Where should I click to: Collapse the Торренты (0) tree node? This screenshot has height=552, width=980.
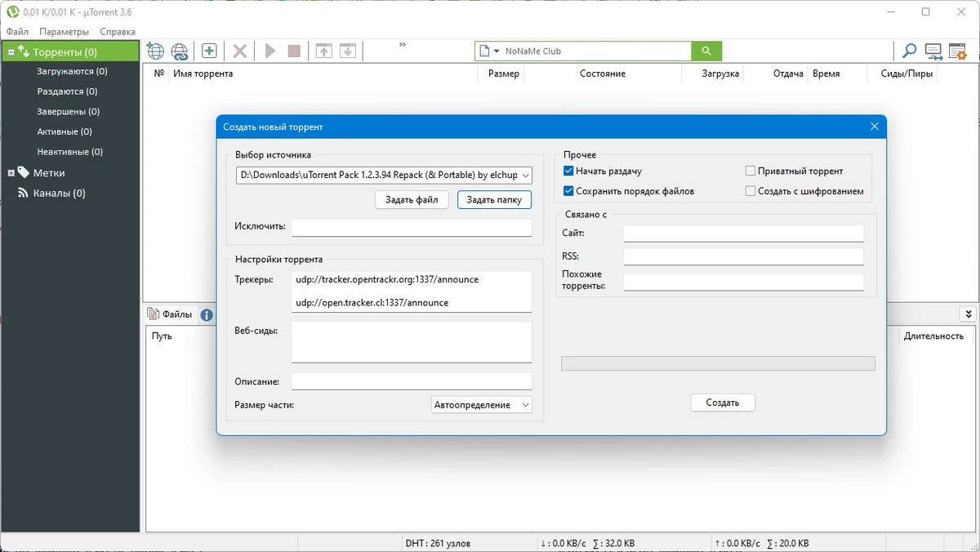point(11,52)
